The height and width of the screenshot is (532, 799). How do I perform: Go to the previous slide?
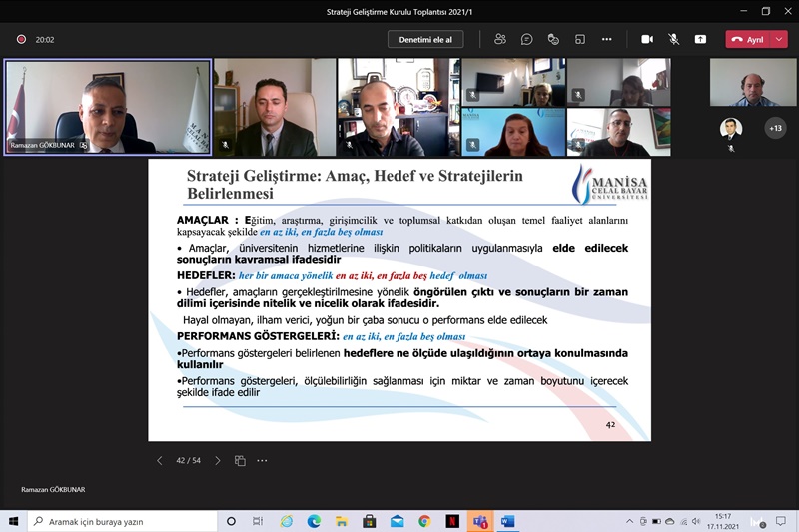160,461
